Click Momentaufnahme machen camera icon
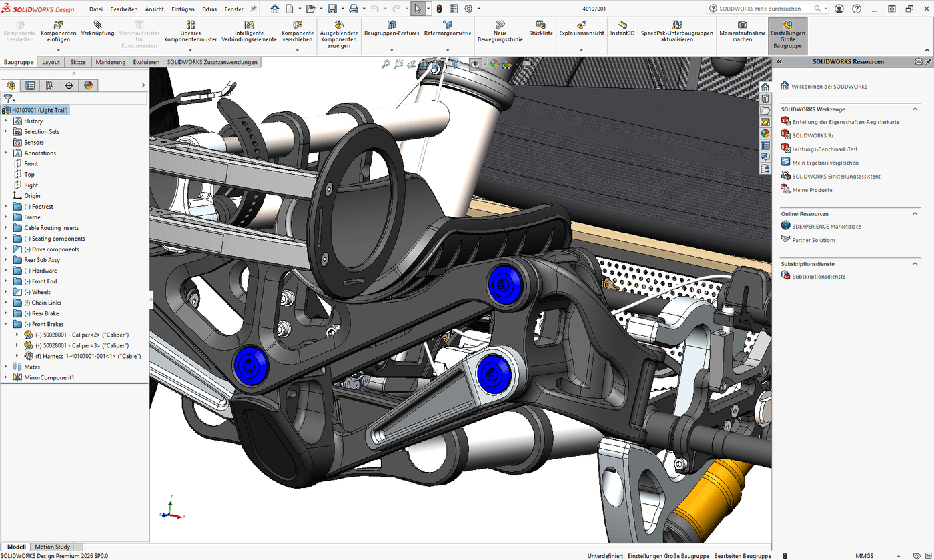The image size is (934, 560). click(x=742, y=25)
